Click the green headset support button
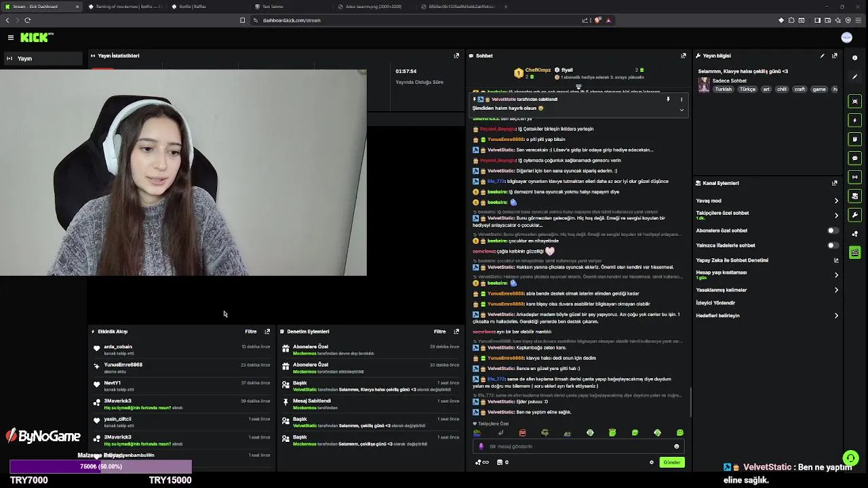This screenshot has height=488, width=868. tap(850, 459)
